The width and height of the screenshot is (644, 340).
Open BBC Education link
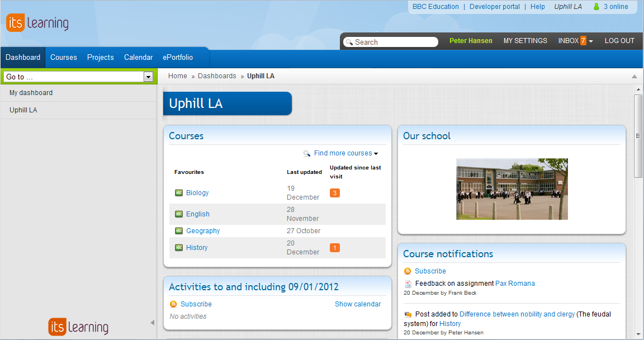point(435,7)
